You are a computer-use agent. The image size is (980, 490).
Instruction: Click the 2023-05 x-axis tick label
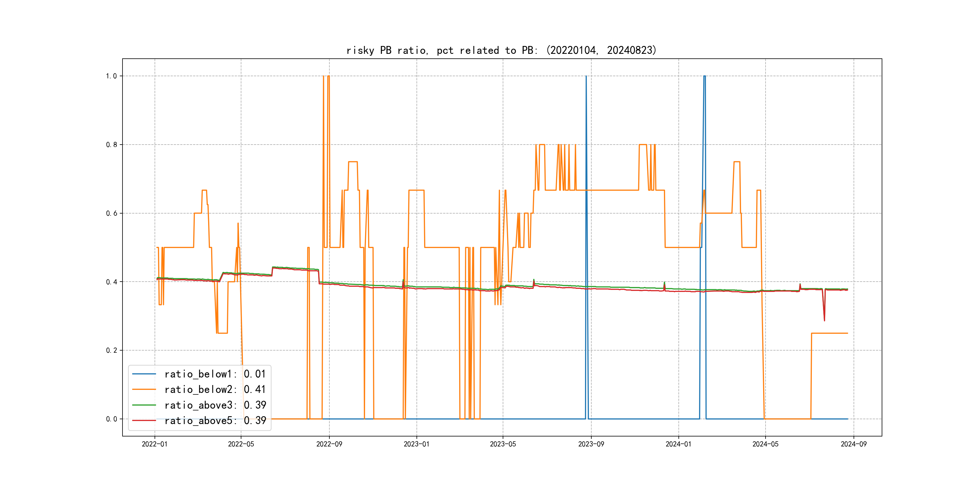503,444
